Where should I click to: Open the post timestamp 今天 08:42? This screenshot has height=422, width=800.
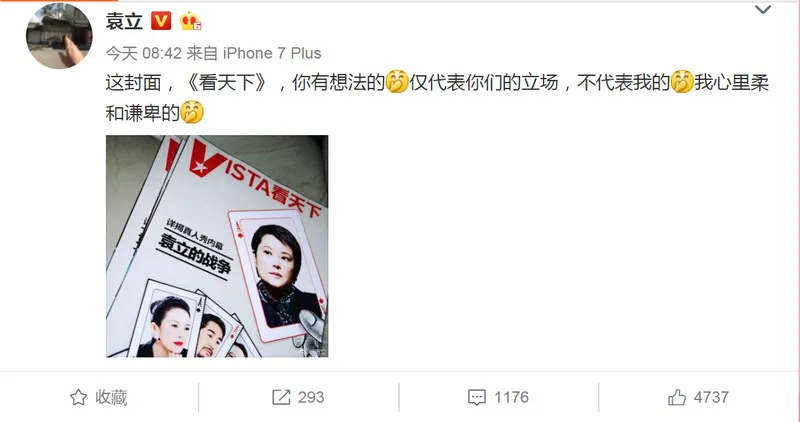(143, 53)
